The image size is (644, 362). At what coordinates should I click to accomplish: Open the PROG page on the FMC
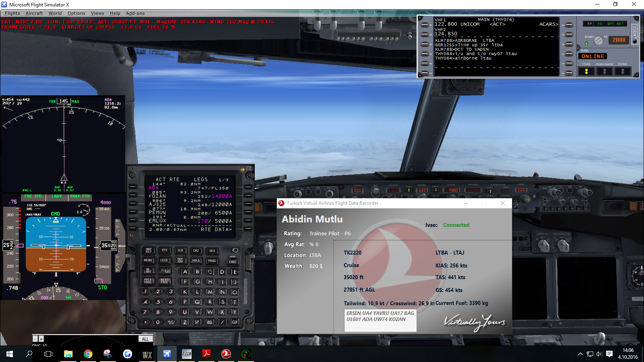point(212,261)
